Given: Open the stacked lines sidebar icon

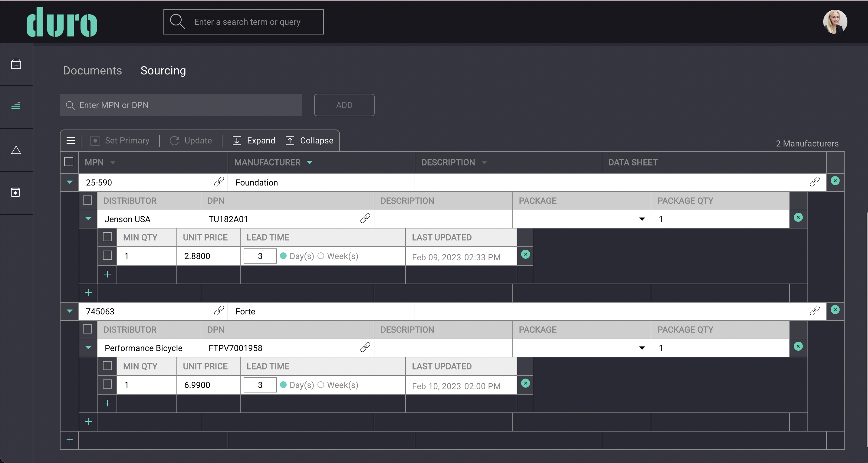Looking at the screenshot, I should (x=16, y=106).
